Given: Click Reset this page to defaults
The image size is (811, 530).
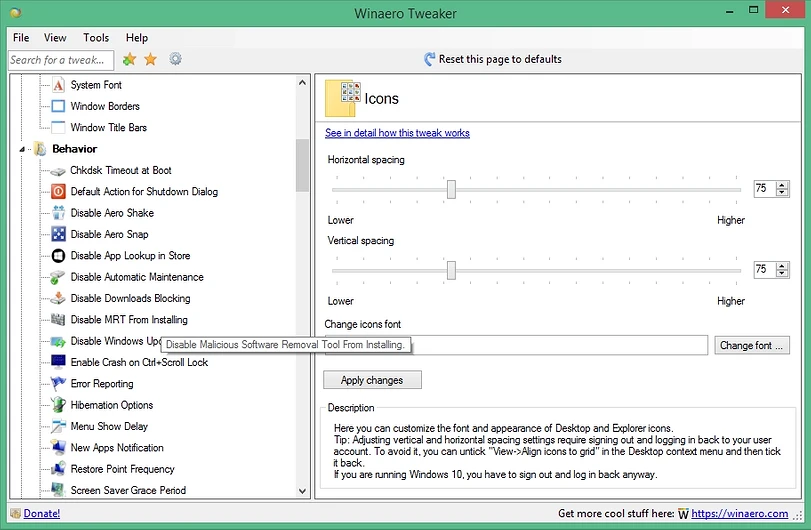Looking at the screenshot, I should (499, 60).
